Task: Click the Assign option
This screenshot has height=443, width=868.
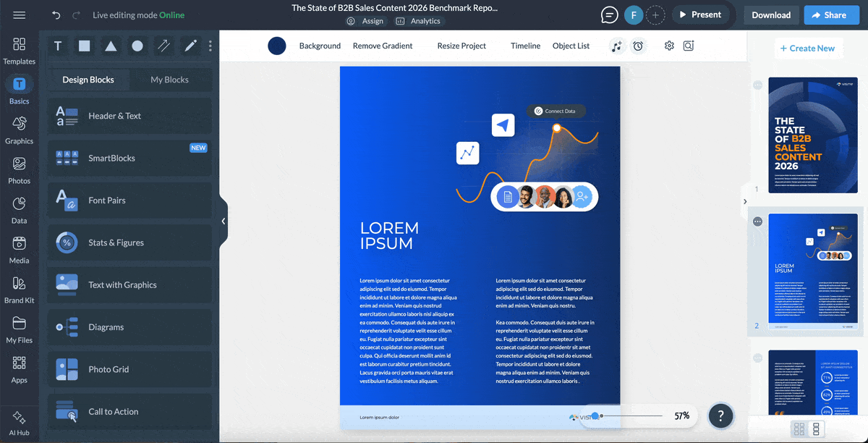Action: (x=365, y=21)
